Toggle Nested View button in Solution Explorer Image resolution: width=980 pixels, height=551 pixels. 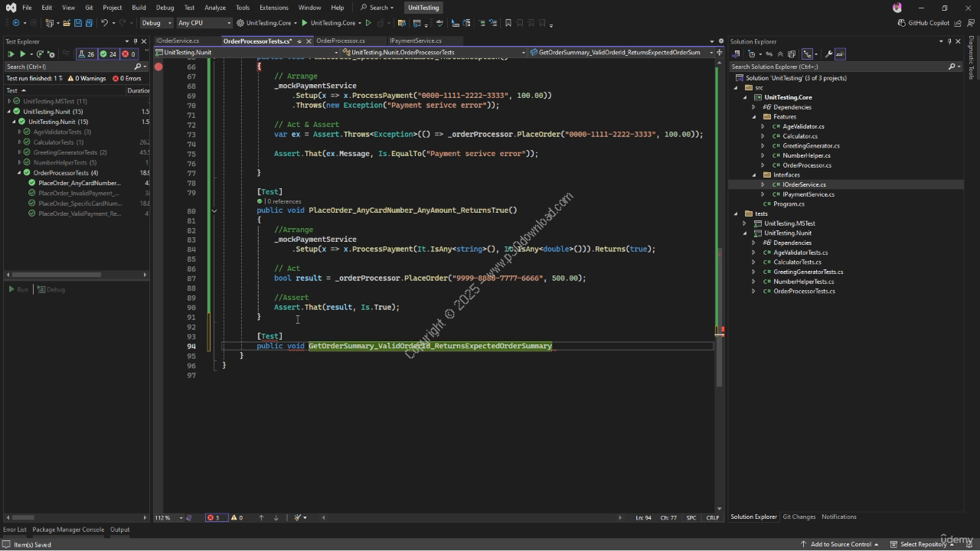coord(807,54)
